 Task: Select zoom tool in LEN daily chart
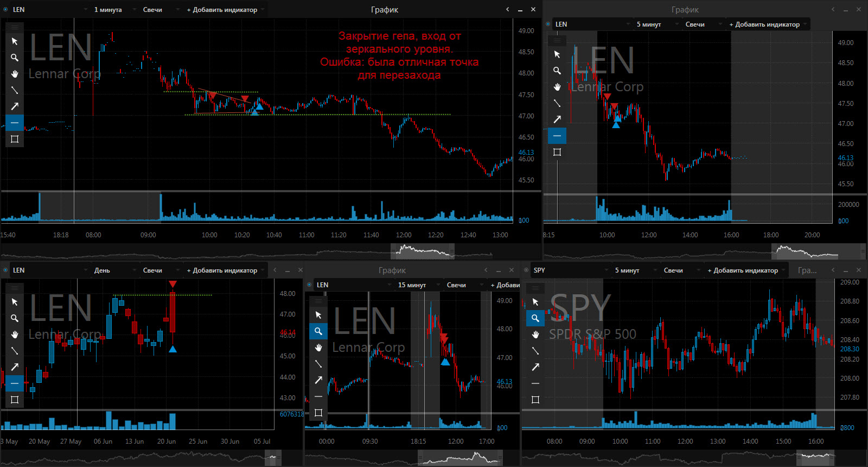15,318
